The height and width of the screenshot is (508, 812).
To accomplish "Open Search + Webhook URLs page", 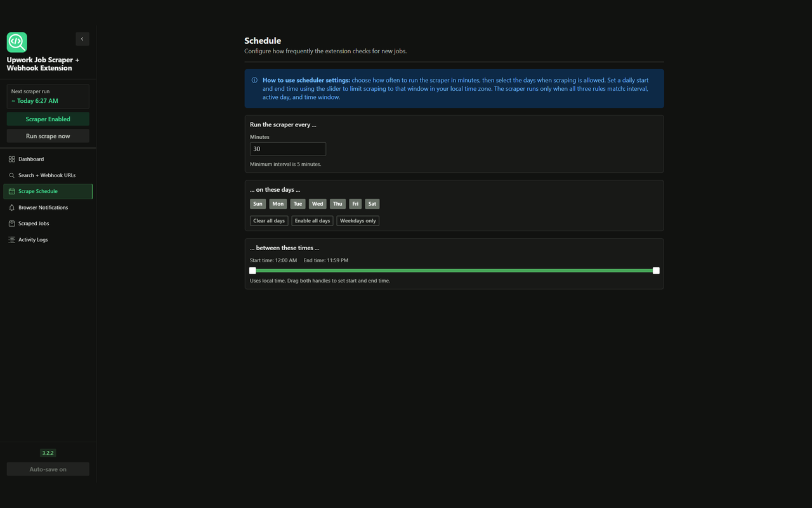I will [48, 175].
